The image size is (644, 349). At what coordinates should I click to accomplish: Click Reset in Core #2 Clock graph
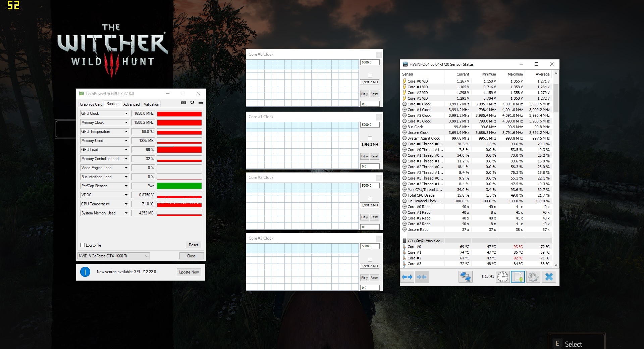[374, 217]
